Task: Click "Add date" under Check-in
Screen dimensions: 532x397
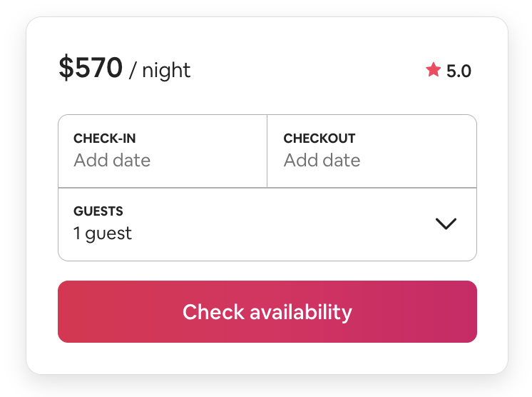Action: coord(112,161)
